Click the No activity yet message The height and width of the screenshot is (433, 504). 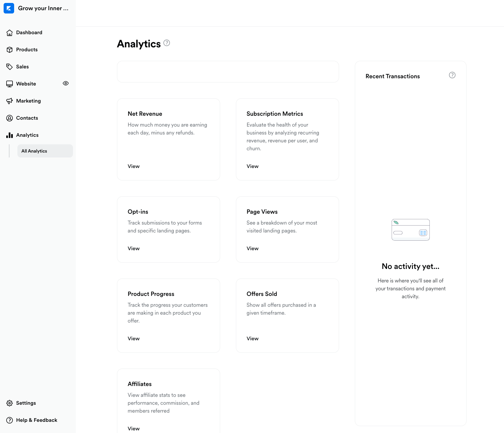pyautogui.click(x=411, y=266)
